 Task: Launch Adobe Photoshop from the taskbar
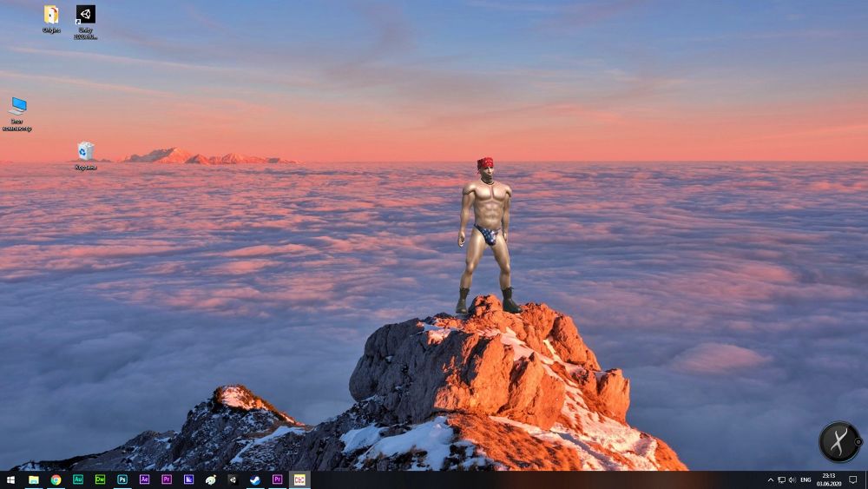(x=122, y=479)
